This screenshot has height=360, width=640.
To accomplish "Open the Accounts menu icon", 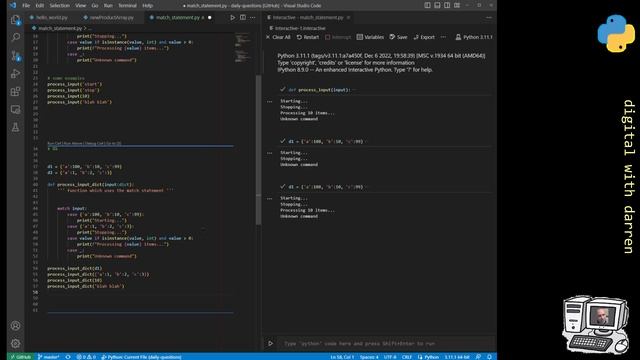I will pos(16,326).
